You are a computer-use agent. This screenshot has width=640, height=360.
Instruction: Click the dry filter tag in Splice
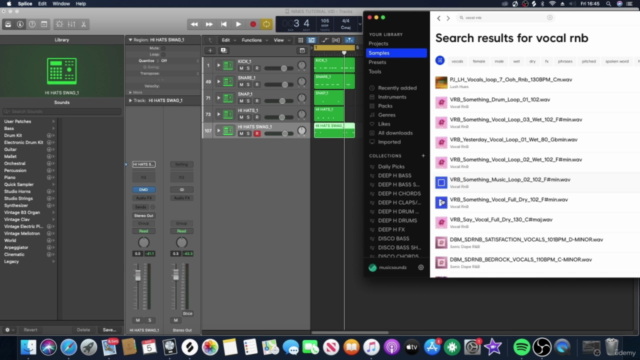532,61
